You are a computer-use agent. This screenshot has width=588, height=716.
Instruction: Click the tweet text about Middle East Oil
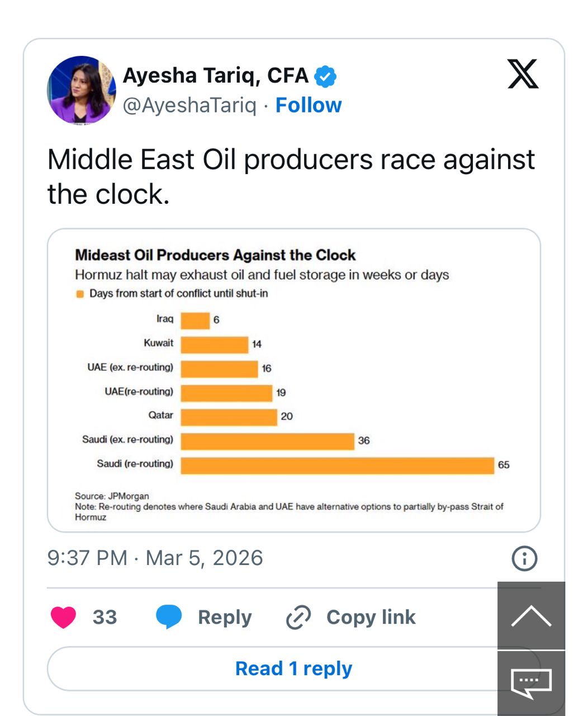(x=291, y=176)
